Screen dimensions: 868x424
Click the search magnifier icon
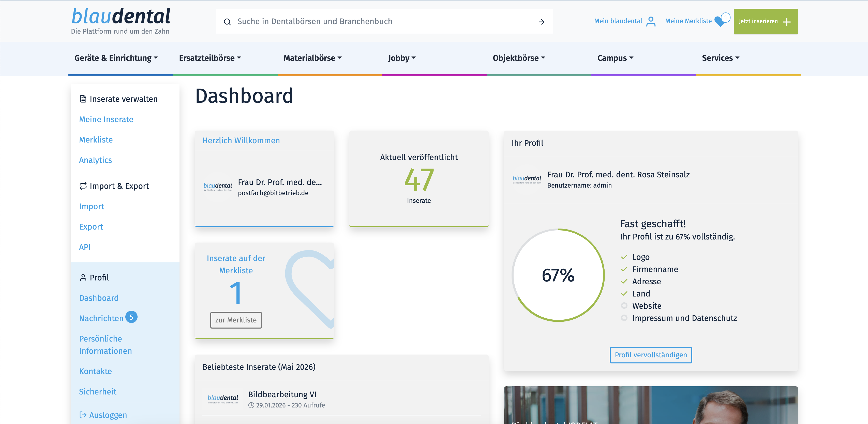228,22
